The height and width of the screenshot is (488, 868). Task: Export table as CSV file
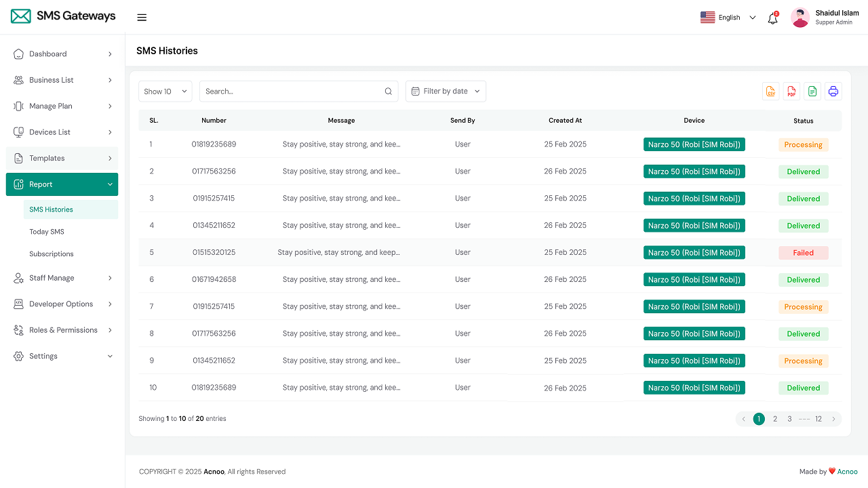tap(770, 91)
